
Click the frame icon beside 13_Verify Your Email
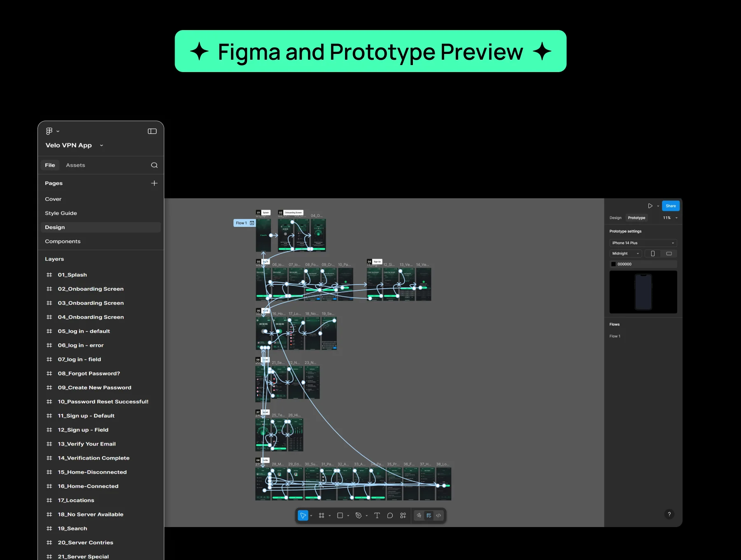(x=49, y=444)
